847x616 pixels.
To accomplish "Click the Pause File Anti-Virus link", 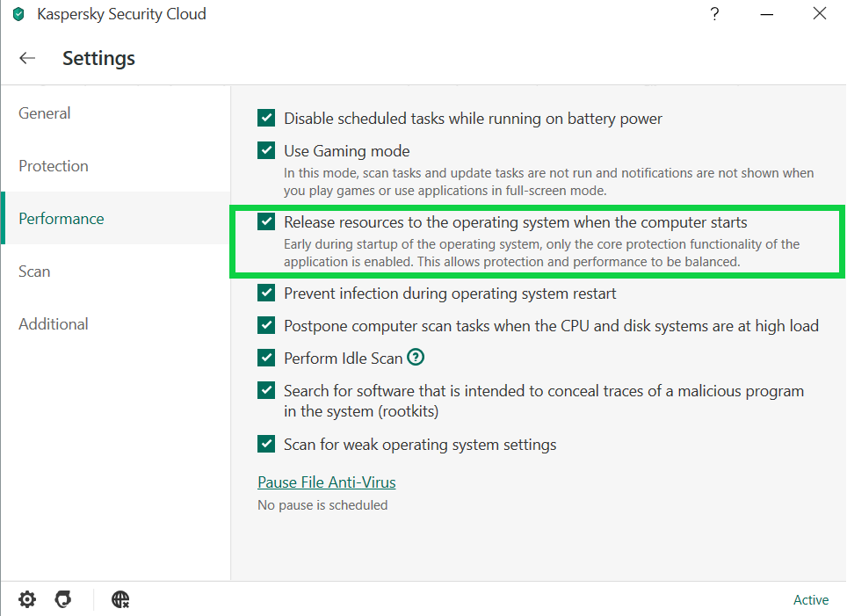I will [326, 482].
